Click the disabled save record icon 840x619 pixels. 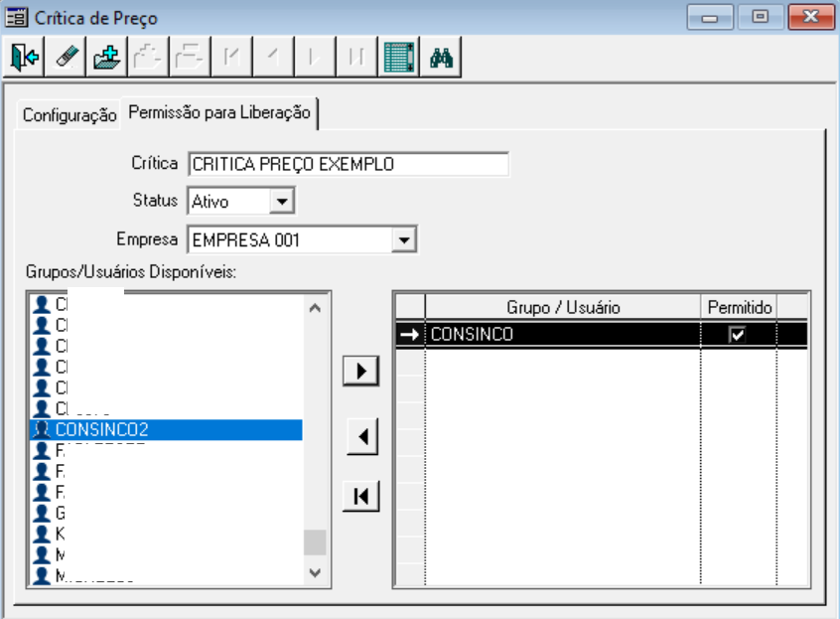[x=148, y=57]
